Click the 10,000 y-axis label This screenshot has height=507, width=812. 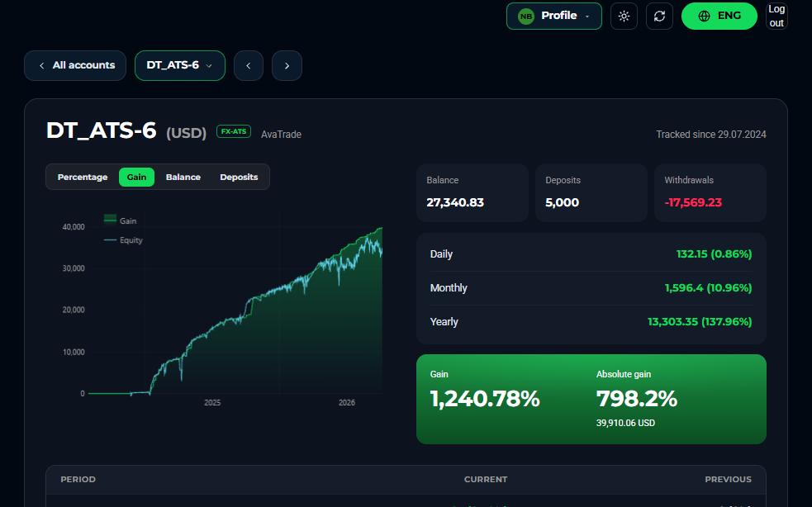tap(74, 352)
